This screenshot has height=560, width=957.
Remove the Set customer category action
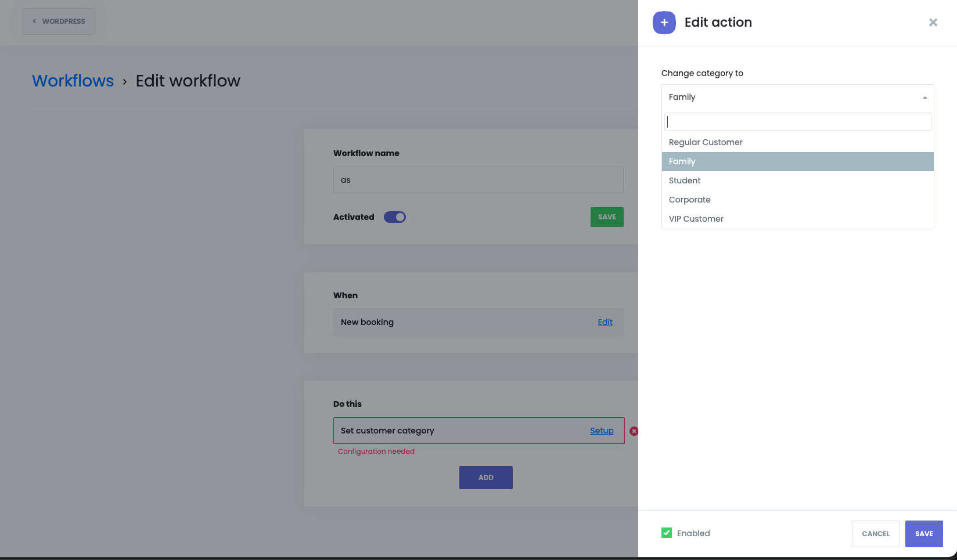(x=634, y=431)
